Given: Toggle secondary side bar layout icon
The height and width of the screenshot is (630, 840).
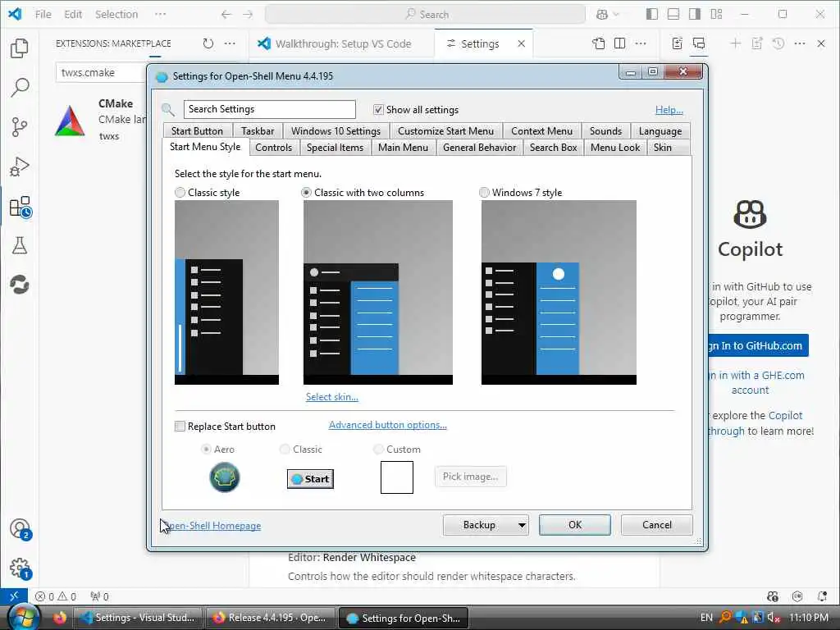Looking at the screenshot, I should [695, 15].
